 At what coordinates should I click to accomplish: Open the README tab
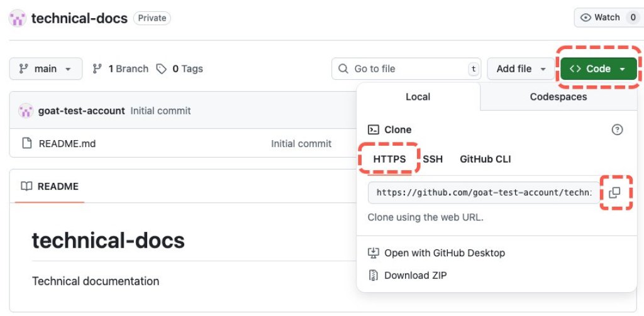click(x=50, y=187)
